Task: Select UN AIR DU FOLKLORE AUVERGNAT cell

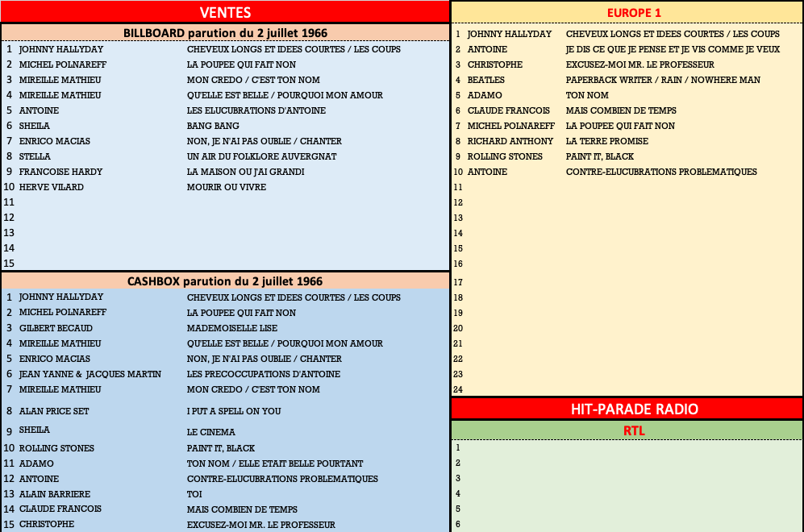Action: [x=261, y=157]
